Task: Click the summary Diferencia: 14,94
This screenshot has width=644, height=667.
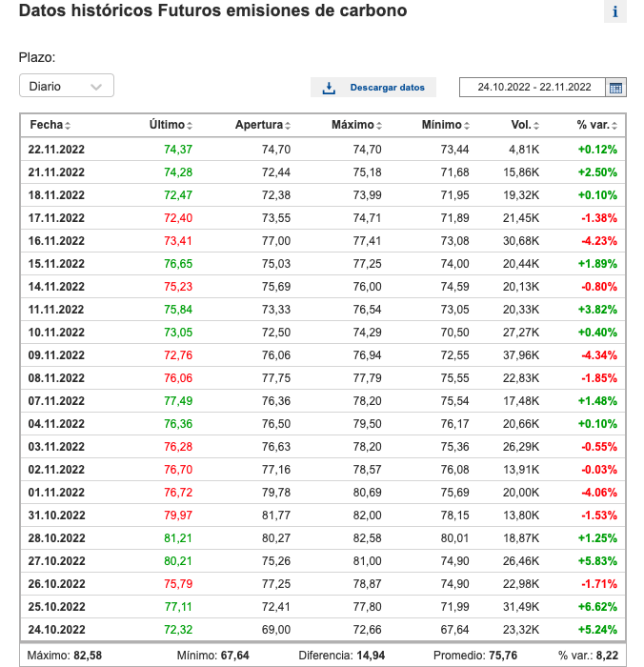Action: tap(342, 656)
